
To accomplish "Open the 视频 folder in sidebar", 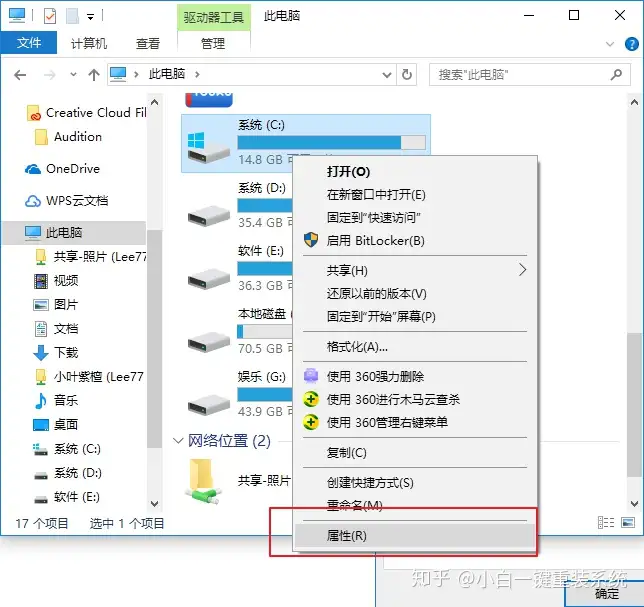I will coord(56,281).
